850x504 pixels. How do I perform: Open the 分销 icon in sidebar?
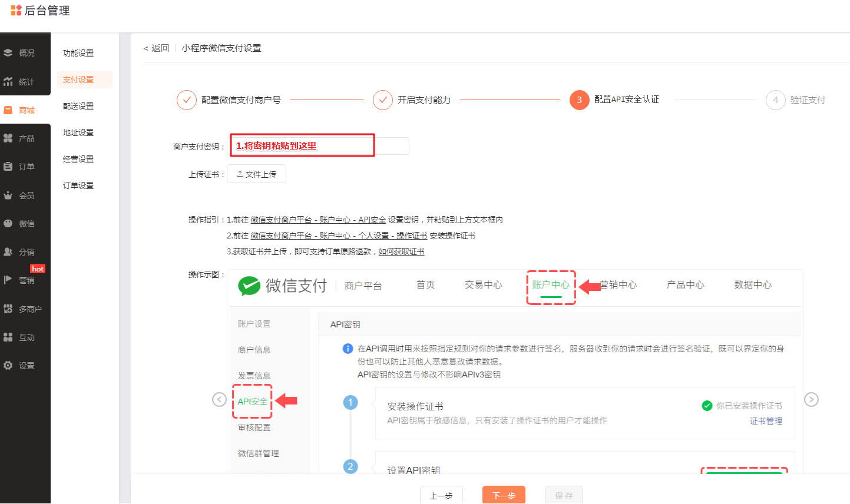pos(8,252)
